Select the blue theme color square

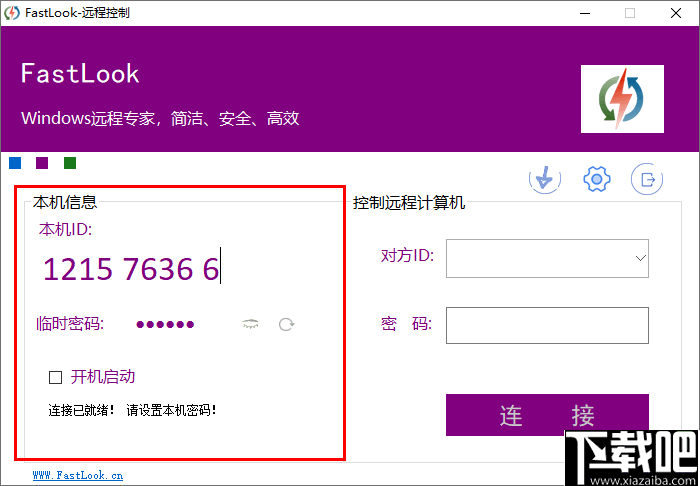coord(15,163)
